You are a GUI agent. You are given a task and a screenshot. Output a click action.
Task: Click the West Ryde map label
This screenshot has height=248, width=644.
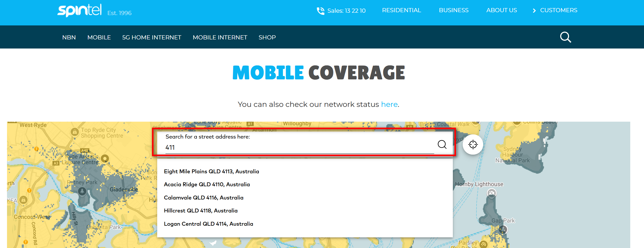coord(33,125)
